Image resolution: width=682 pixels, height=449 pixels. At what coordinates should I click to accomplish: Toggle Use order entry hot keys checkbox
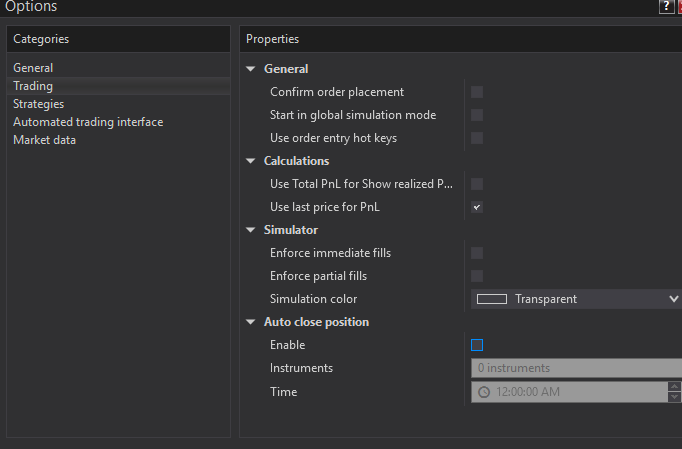(477, 138)
